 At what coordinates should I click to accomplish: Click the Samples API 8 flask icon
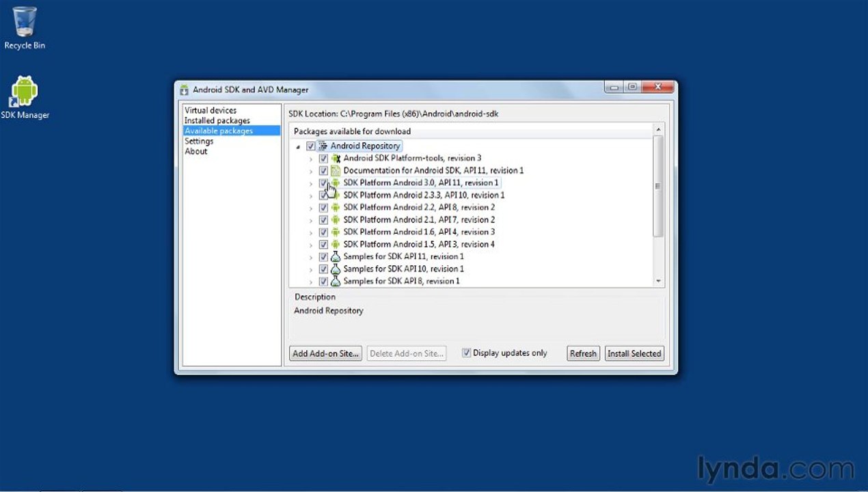point(336,282)
